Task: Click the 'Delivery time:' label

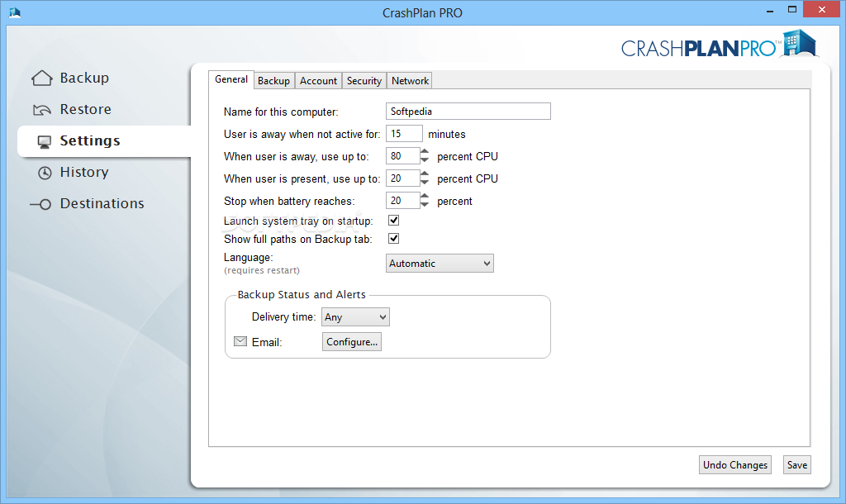Action: (284, 316)
